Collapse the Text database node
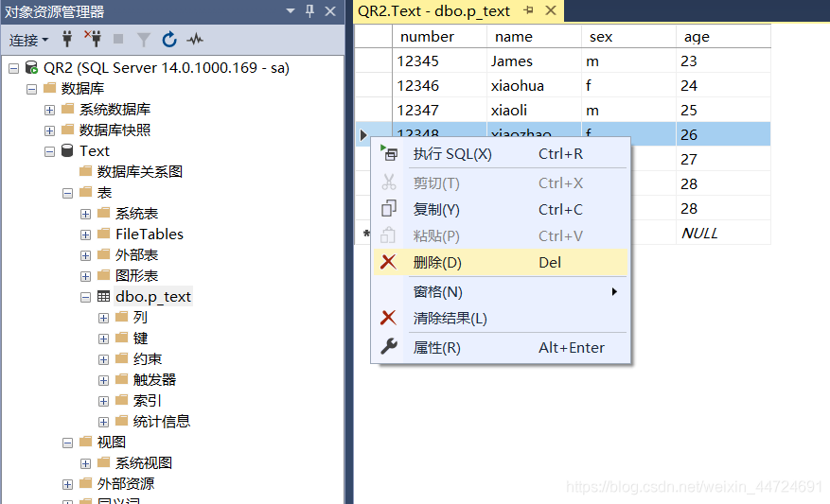This screenshot has height=504, width=830. (x=50, y=152)
